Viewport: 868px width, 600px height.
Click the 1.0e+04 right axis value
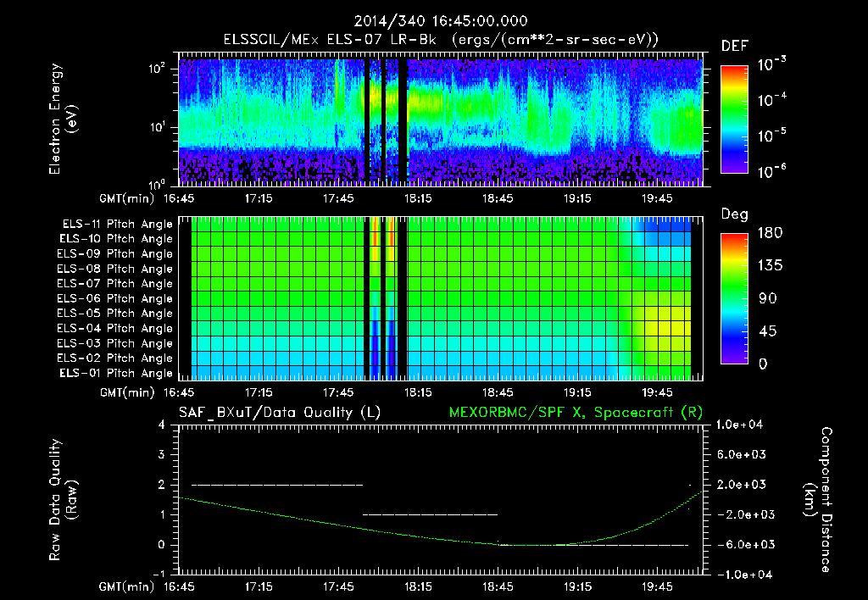coord(739,425)
